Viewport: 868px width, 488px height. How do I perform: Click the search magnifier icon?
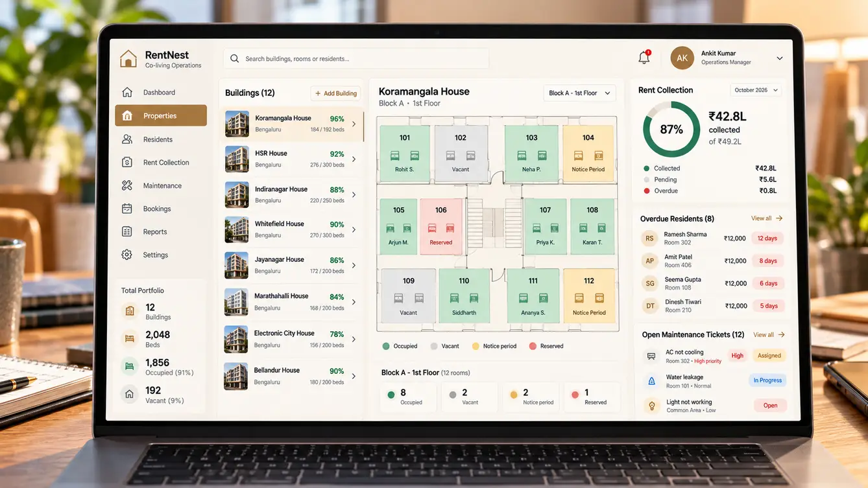tap(234, 58)
